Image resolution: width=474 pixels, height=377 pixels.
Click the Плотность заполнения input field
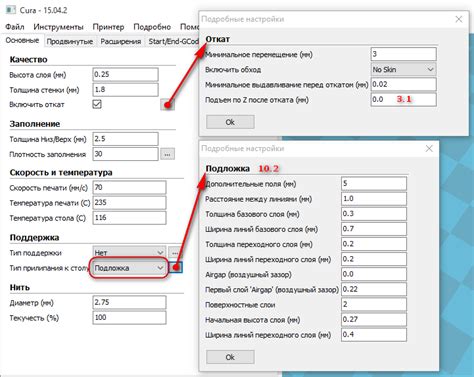pos(125,154)
